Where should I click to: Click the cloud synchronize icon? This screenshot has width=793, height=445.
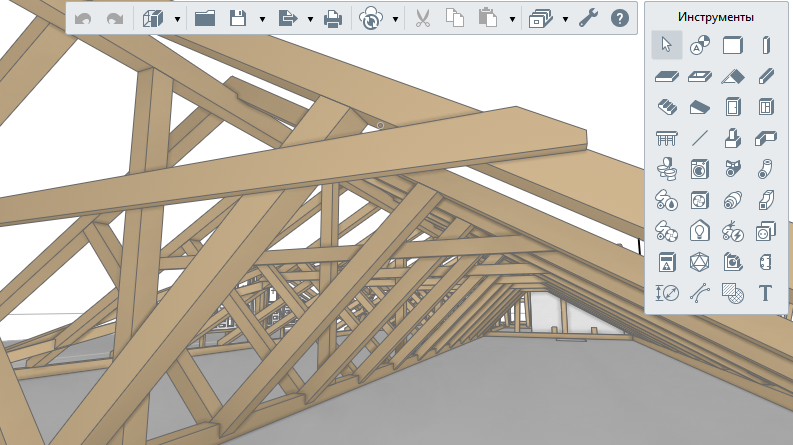[x=371, y=19]
